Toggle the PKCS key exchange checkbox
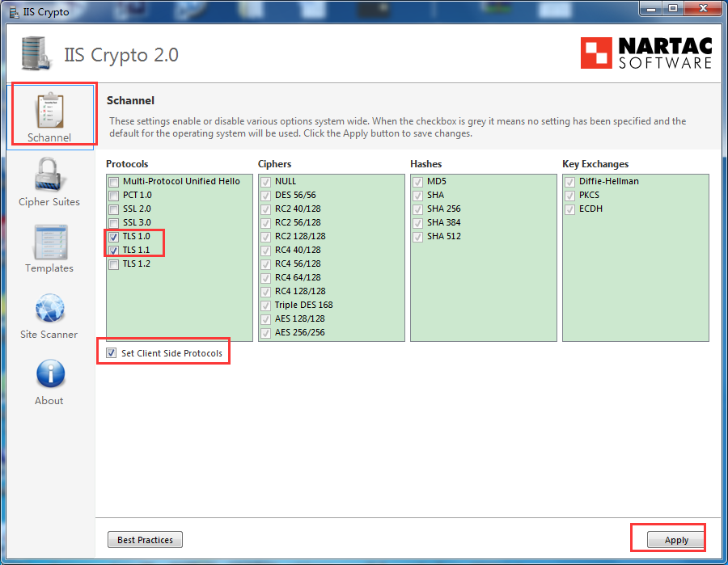The image size is (728, 565). tap(570, 196)
